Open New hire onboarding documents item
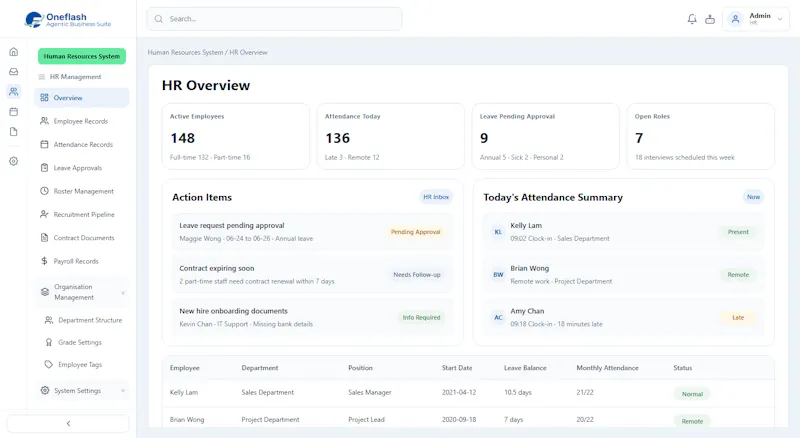The height and width of the screenshot is (438, 800). [x=312, y=318]
